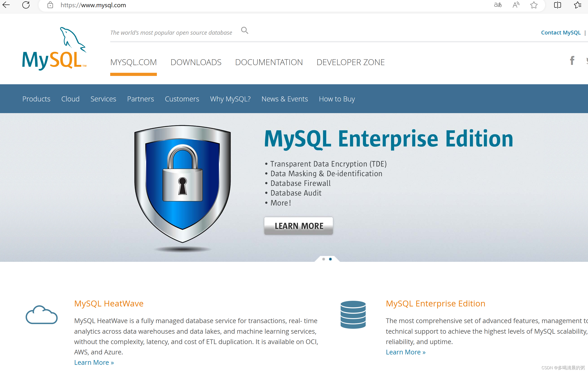Select the second carousel slide dot

point(330,259)
